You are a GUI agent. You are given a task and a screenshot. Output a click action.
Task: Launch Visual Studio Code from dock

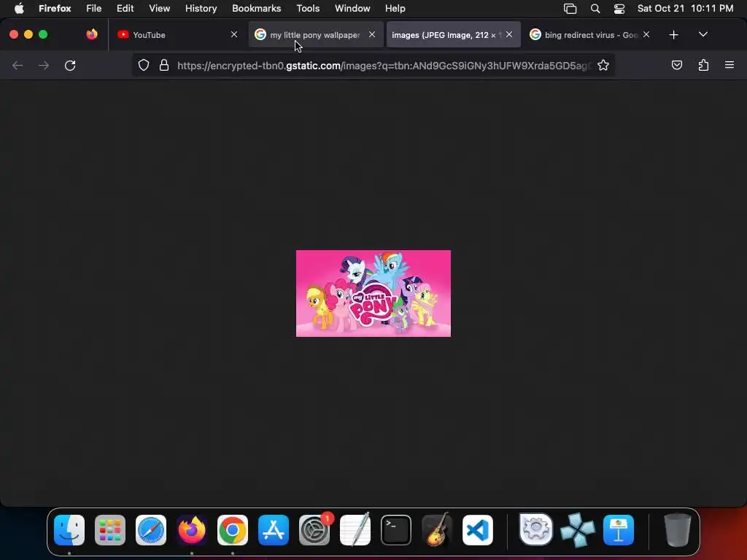pyautogui.click(x=477, y=530)
